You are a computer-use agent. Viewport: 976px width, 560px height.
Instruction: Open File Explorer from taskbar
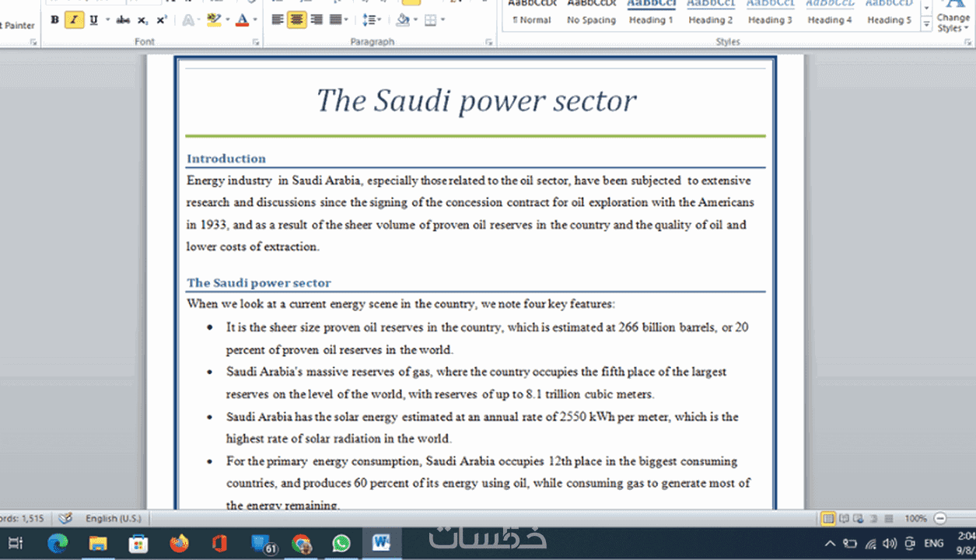98,543
